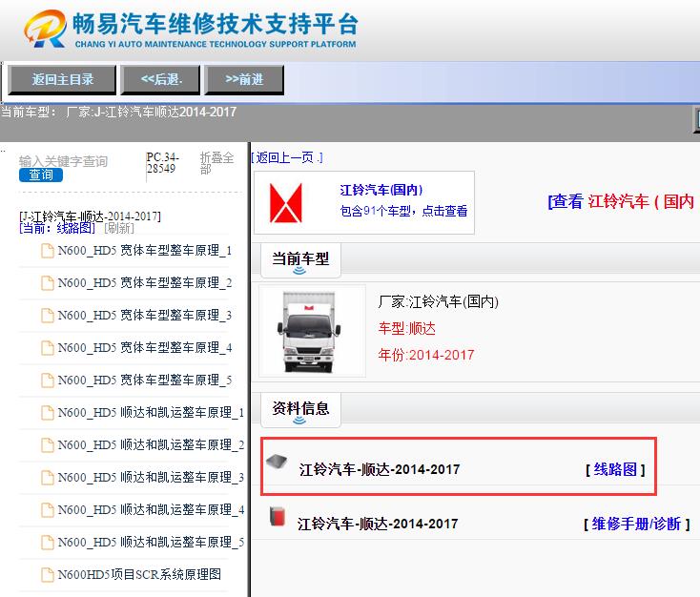This screenshot has height=597, width=700.
Task: Select the 资料信息 tab
Action: click(x=300, y=409)
